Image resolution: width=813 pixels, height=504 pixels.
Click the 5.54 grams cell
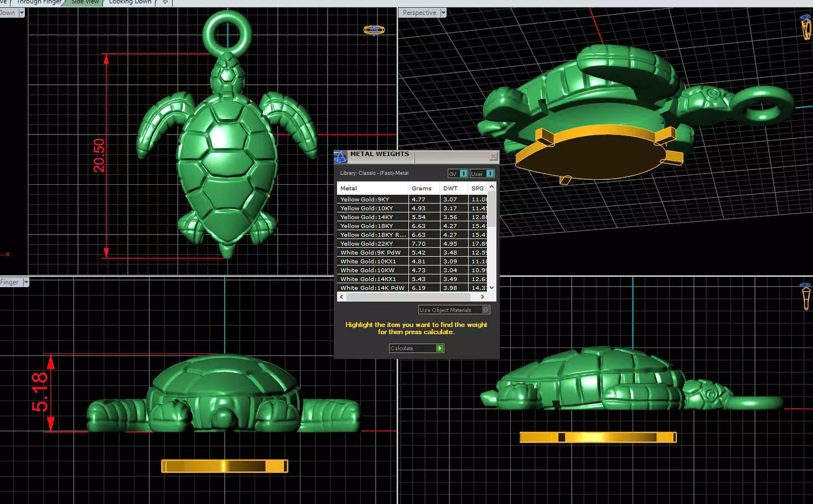423,217
